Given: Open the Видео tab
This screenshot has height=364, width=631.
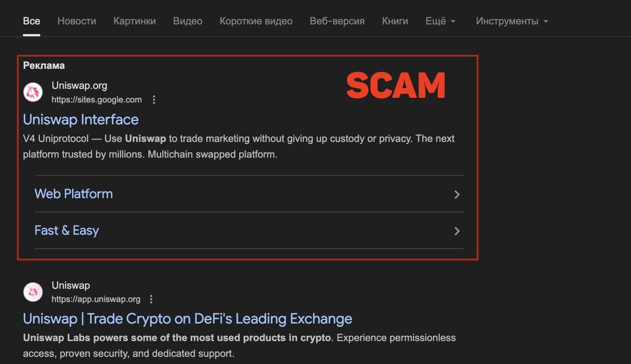Looking at the screenshot, I should tap(188, 21).
